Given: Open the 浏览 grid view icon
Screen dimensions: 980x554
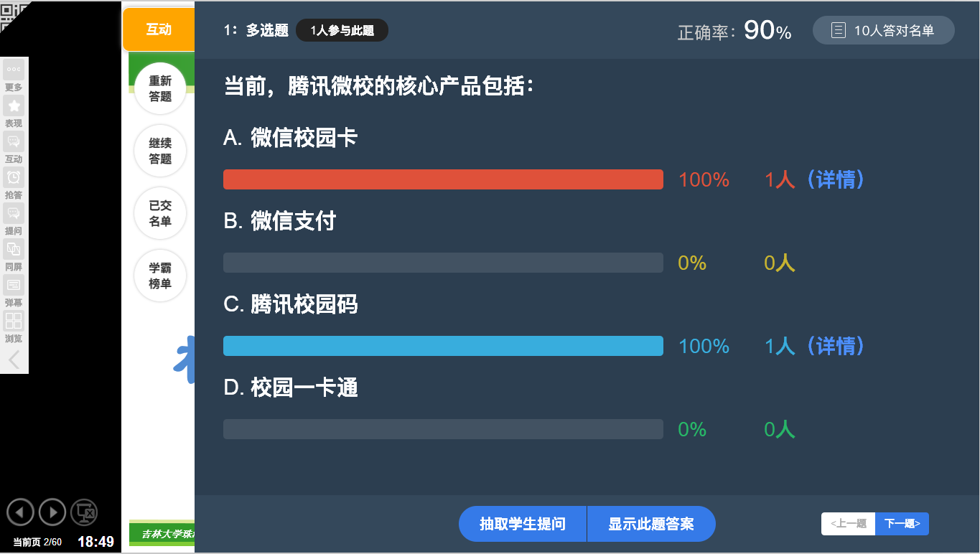Looking at the screenshot, I should pos(14,321).
